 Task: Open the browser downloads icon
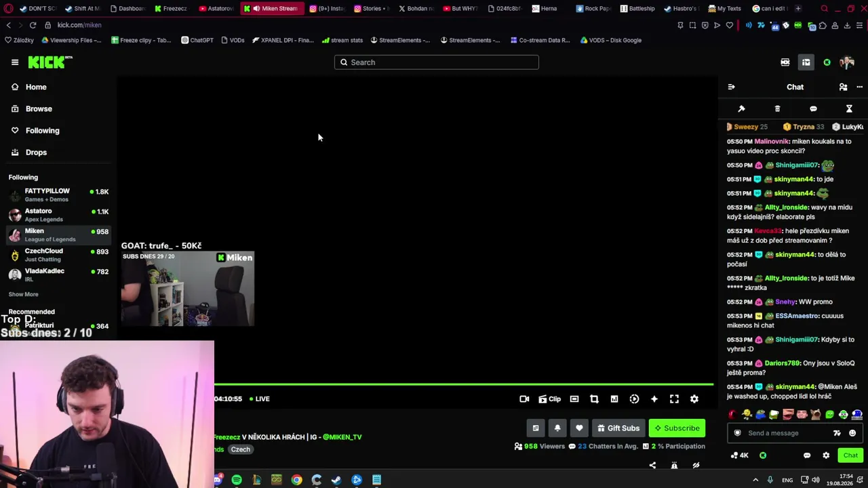(x=847, y=25)
